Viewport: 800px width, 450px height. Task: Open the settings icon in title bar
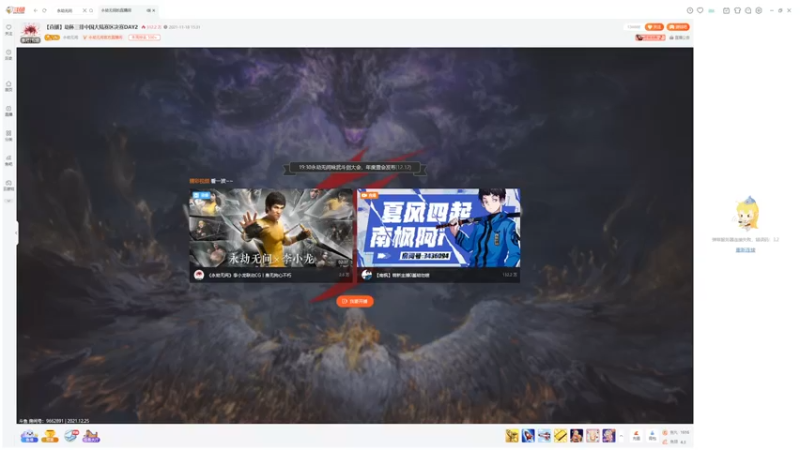pyautogui.click(x=759, y=10)
